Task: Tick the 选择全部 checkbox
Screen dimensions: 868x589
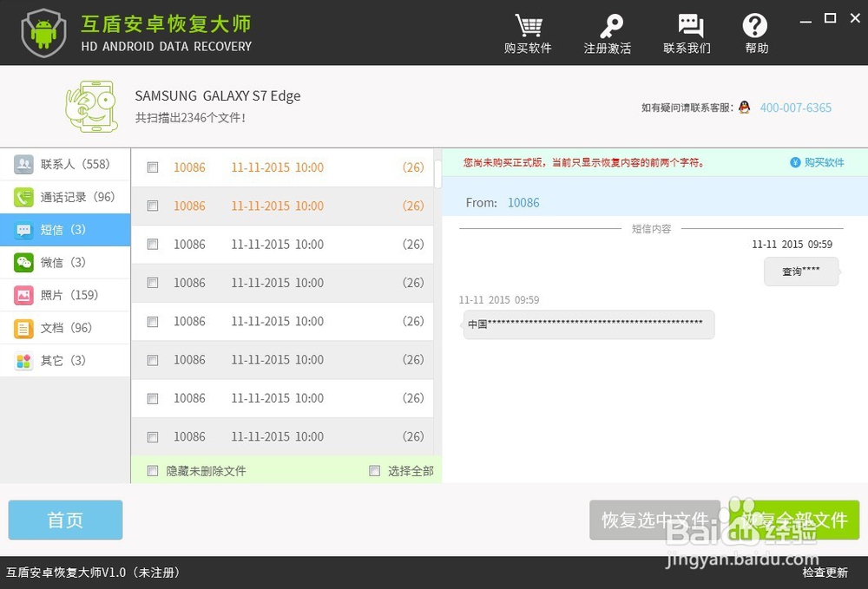Action: 375,471
